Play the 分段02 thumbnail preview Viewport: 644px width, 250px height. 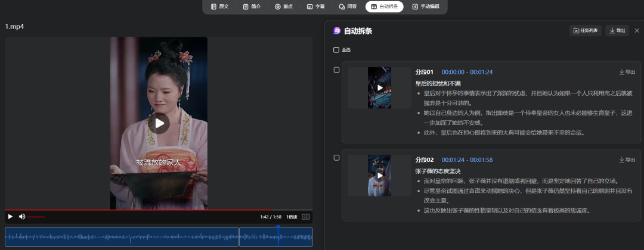[379, 176]
